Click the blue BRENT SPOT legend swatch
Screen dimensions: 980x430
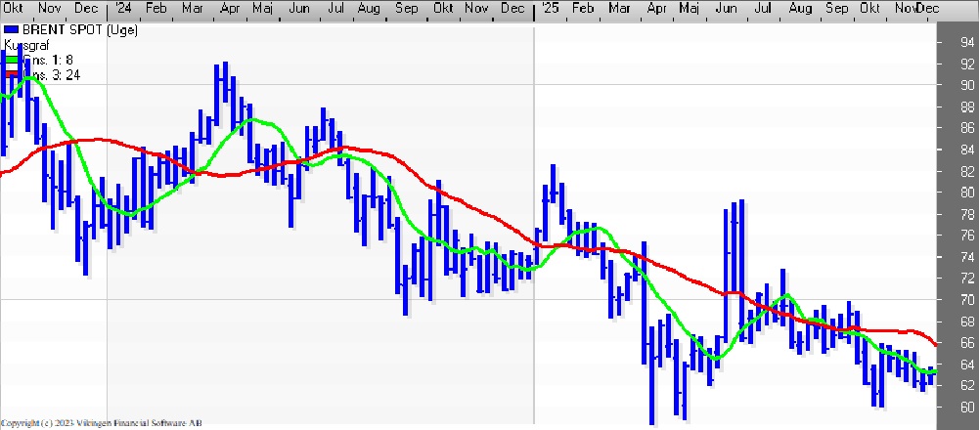(12, 31)
